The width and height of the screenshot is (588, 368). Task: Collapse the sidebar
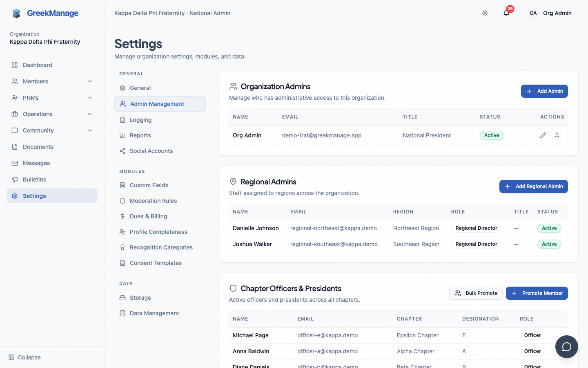click(x=24, y=357)
